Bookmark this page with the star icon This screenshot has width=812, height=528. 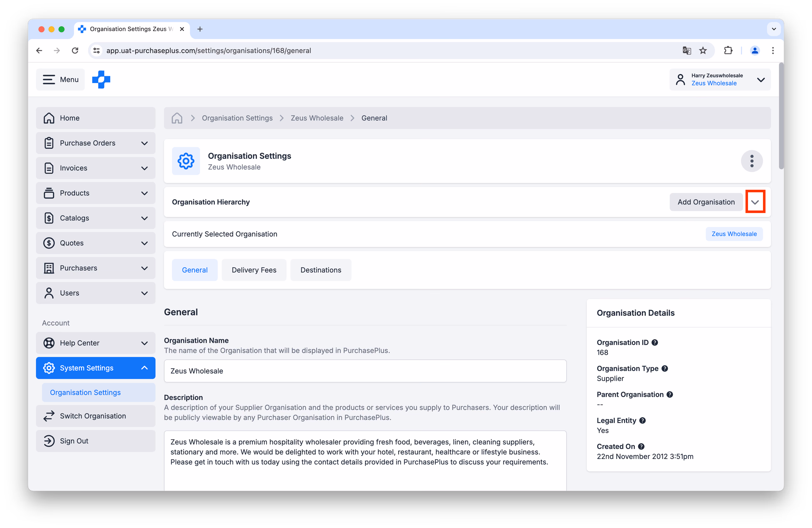click(x=703, y=51)
